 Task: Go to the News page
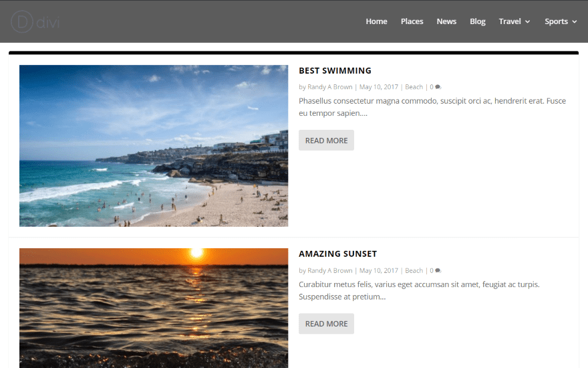click(x=446, y=21)
